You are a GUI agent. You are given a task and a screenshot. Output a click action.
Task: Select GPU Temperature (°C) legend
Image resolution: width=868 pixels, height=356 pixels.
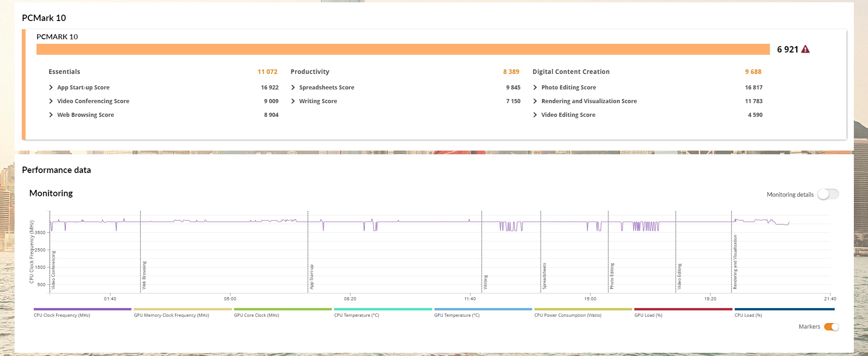click(x=483, y=313)
